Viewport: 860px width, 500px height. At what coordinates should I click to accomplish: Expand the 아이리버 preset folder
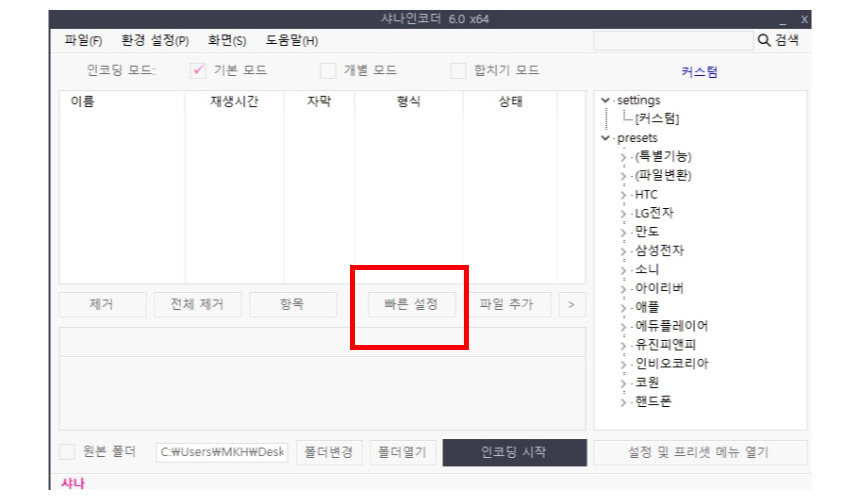click(x=623, y=289)
